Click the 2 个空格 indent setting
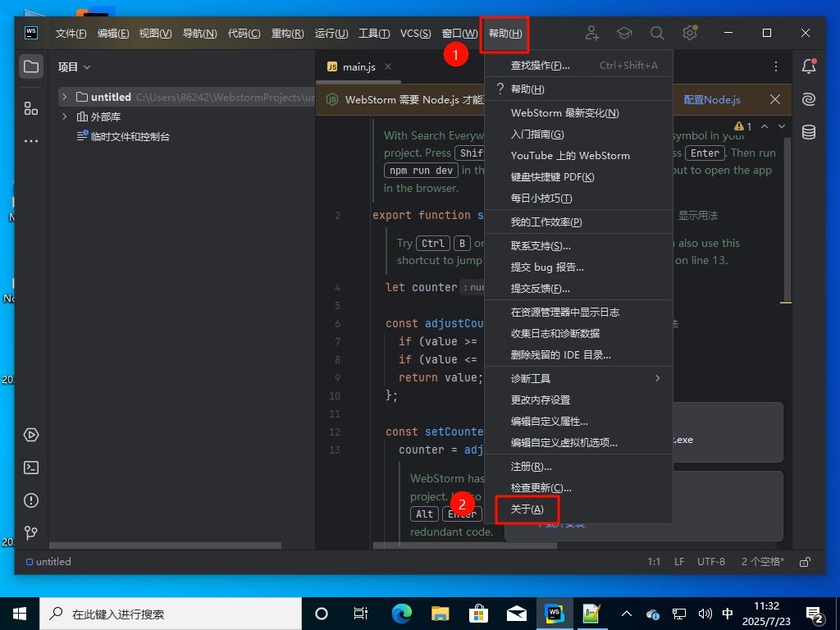This screenshot has width=840, height=630. click(x=762, y=562)
